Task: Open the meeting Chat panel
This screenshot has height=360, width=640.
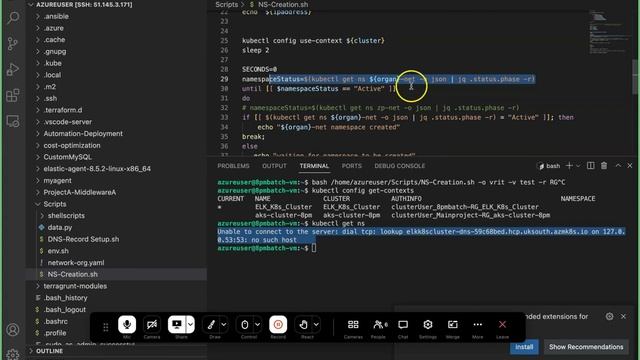Action: coord(403,324)
